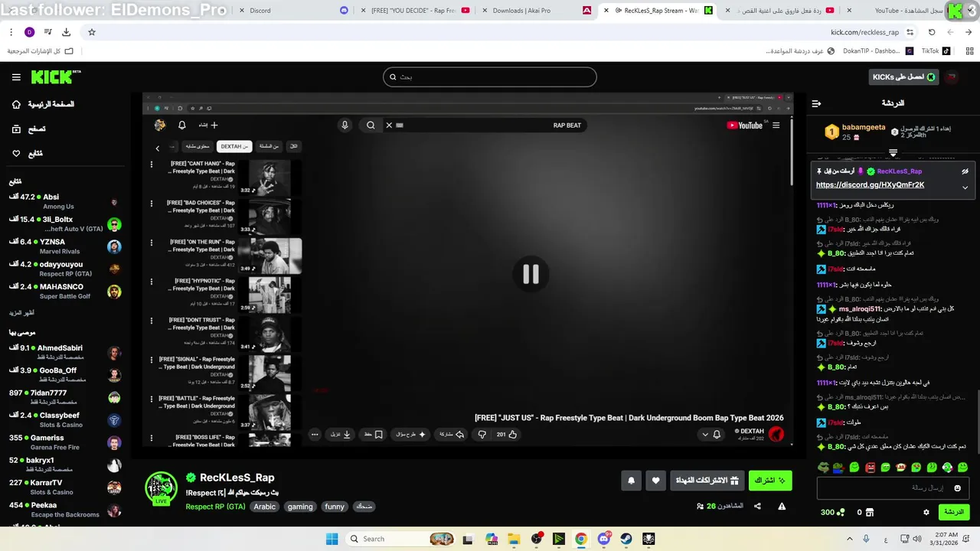
Task: Click the YouTube logo in the streamed window
Action: pyautogui.click(x=744, y=126)
